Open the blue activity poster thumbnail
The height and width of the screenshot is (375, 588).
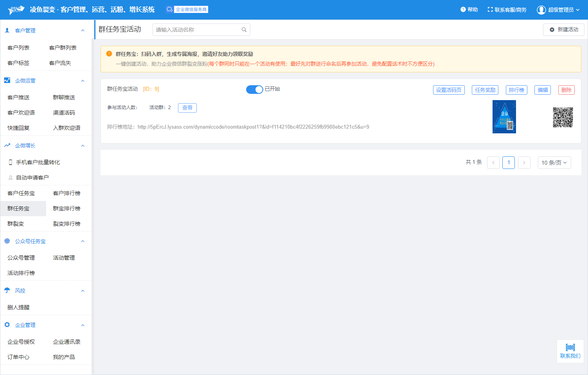click(x=504, y=117)
